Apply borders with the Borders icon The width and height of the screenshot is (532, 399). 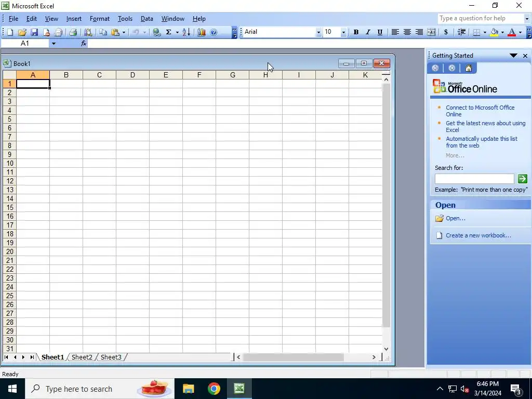click(x=476, y=32)
